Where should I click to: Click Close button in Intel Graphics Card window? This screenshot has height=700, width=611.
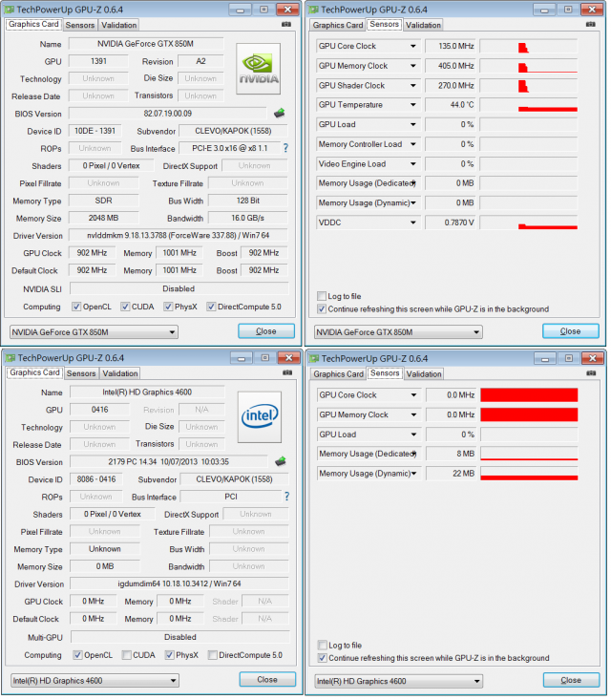[x=267, y=680]
